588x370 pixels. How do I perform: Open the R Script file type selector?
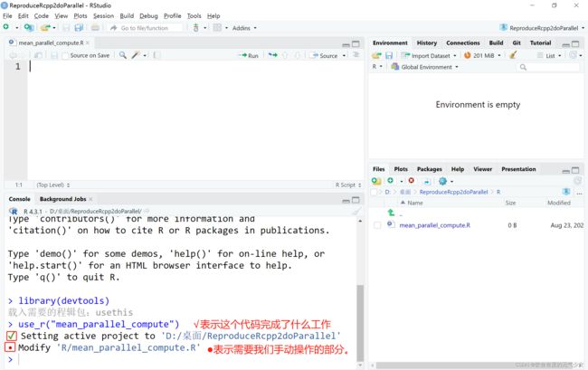pos(348,185)
